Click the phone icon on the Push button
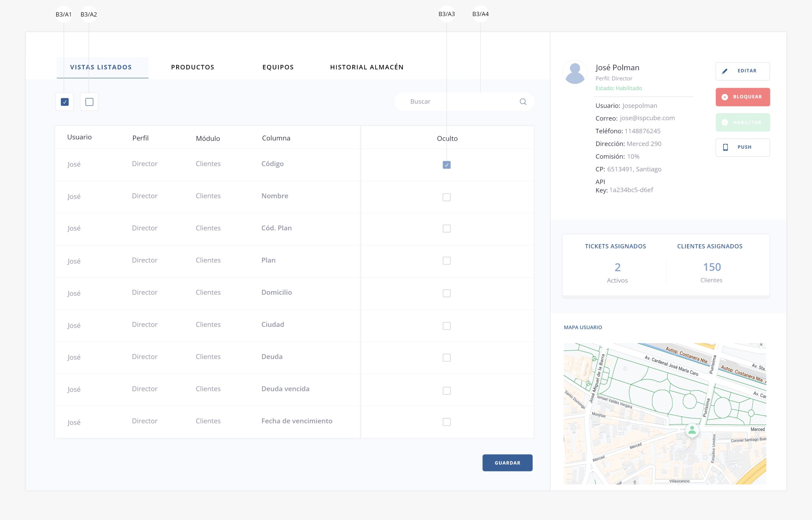Image resolution: width=812 pixels, height=520 pixels. click(725, 147)
